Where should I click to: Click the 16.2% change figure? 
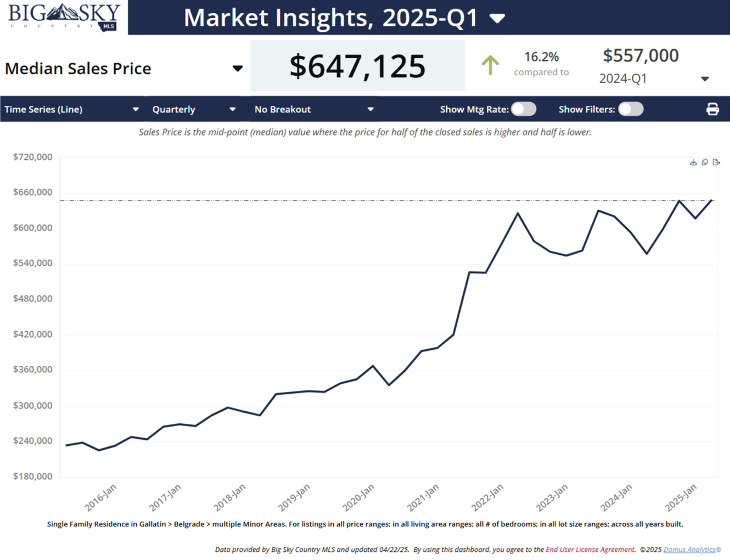pyautogui.click(x=541, y=57)
